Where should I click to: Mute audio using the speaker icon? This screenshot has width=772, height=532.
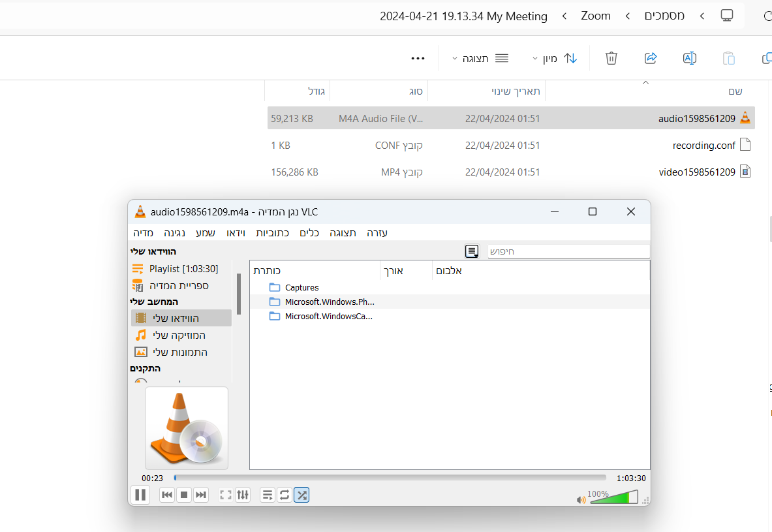point(581,500)
